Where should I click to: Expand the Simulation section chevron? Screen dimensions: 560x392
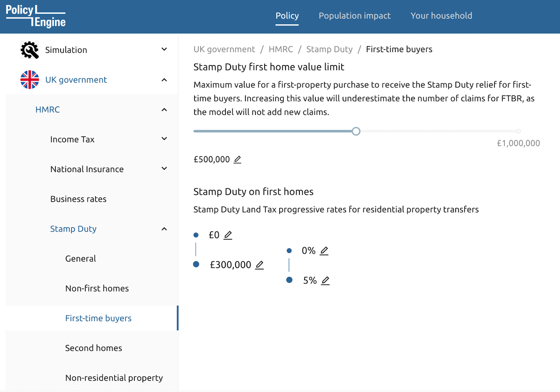point(164,49)
